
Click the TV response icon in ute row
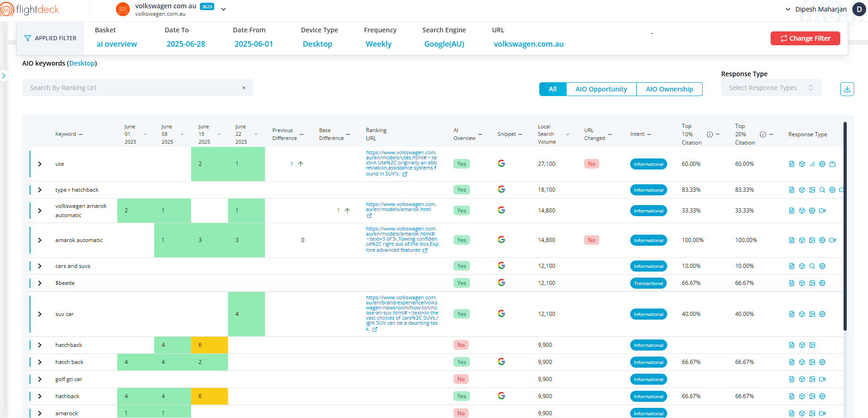pyautogui.click(x=832, y=164)
